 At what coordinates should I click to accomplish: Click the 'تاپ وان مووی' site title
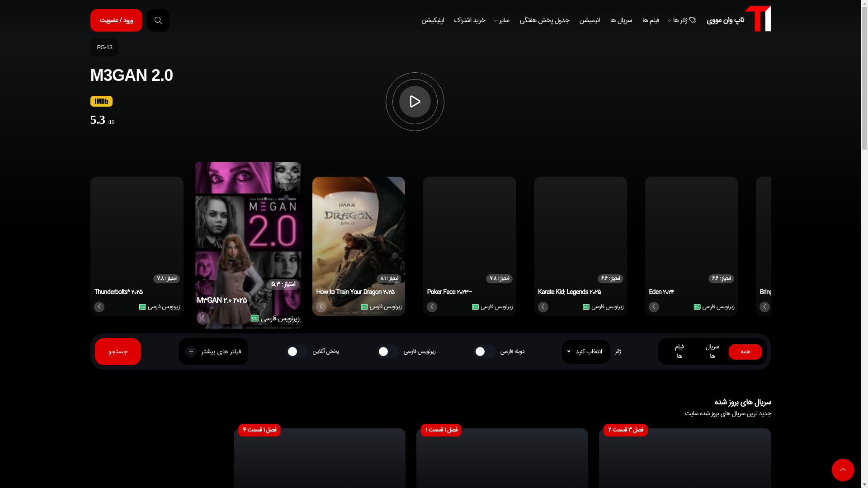pyautogui.click(x=725, y=20)
